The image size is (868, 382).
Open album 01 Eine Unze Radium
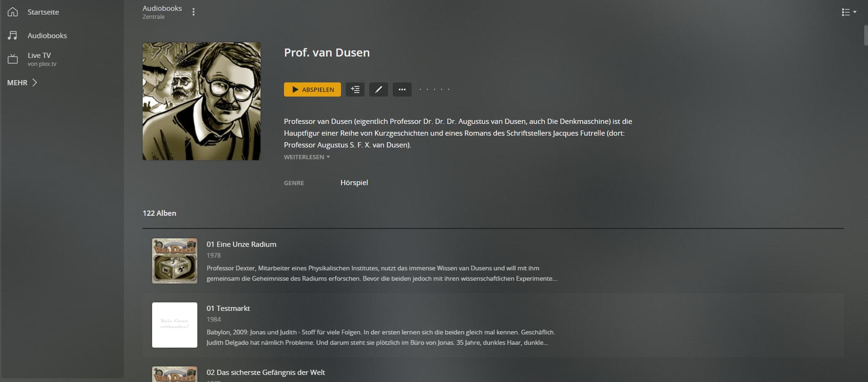pyautogui.click(x=242, y=244)
